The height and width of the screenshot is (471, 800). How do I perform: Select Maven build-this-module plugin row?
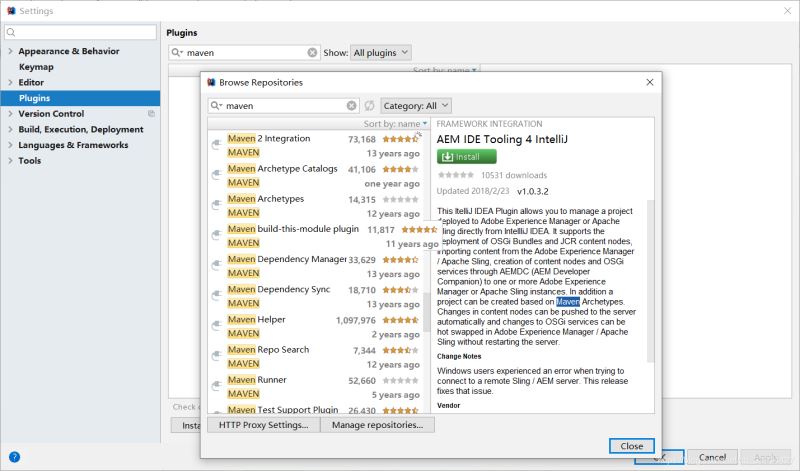pyautogui.click(x=316, y=236)
